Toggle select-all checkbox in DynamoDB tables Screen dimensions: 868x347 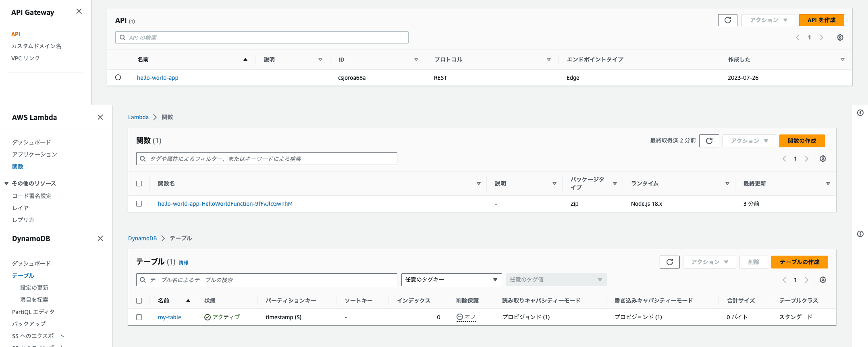(x=139, y=301)
